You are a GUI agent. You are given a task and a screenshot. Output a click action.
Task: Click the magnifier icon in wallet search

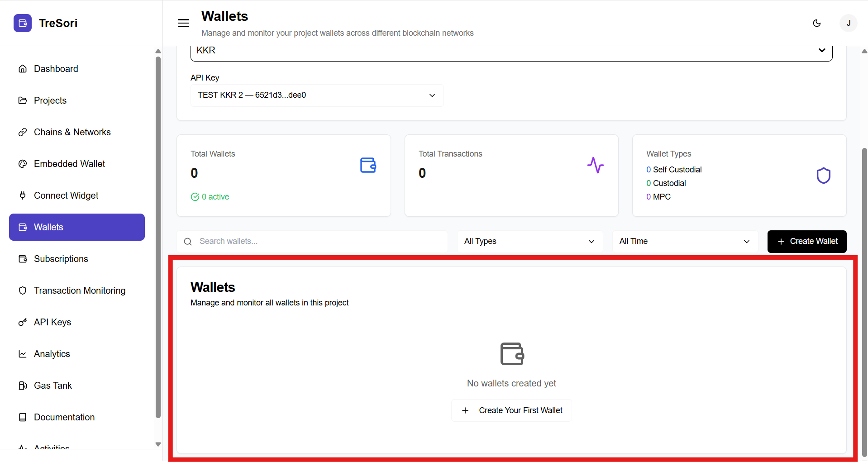[x=188, y=242]
